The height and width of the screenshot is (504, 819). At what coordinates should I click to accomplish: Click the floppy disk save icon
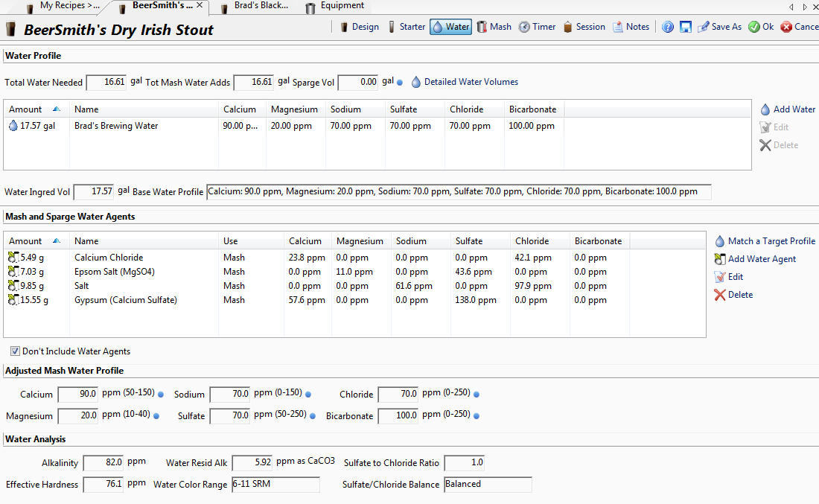point(686,27)
